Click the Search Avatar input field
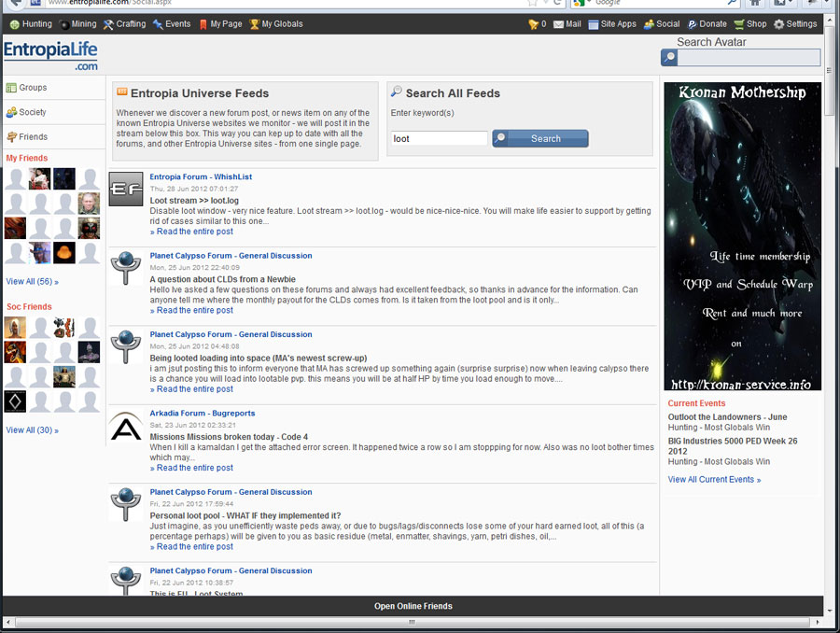840x633 pixels. click(x=749, y=57)
